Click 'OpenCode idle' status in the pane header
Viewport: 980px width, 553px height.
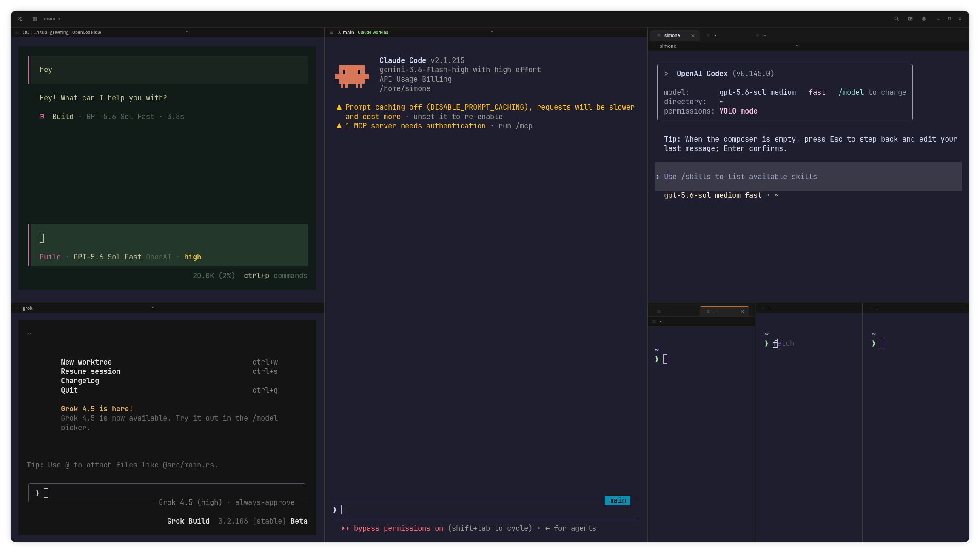tap(87, 32)
